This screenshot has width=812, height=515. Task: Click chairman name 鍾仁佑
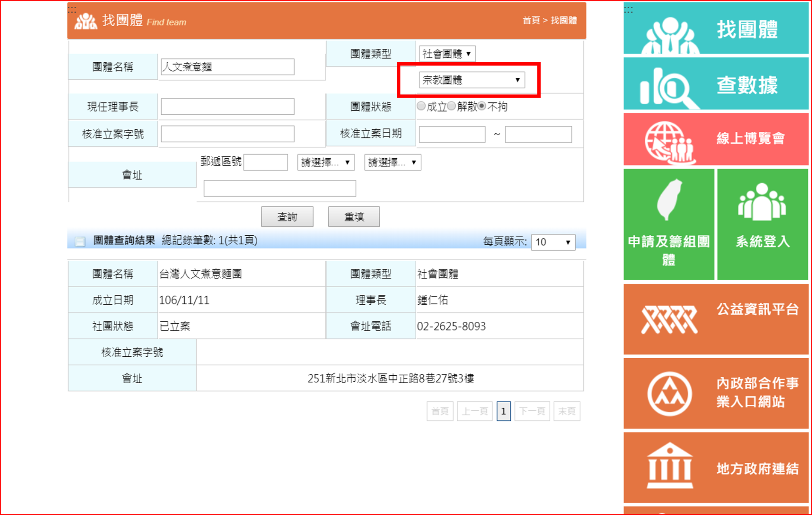tap(433, 300)
